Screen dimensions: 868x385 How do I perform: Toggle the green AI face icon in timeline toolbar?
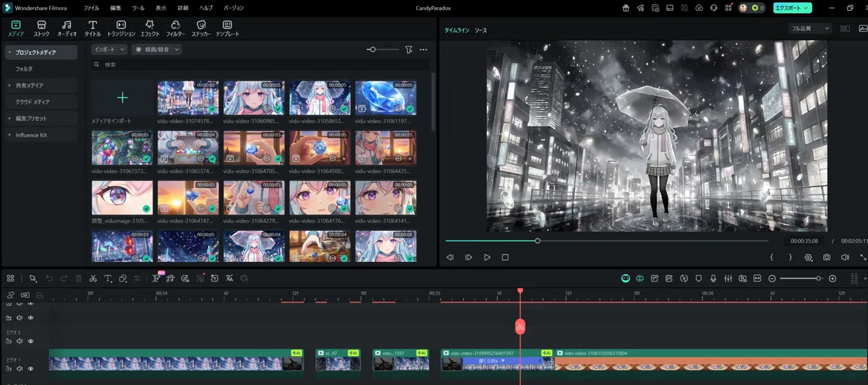626,278
